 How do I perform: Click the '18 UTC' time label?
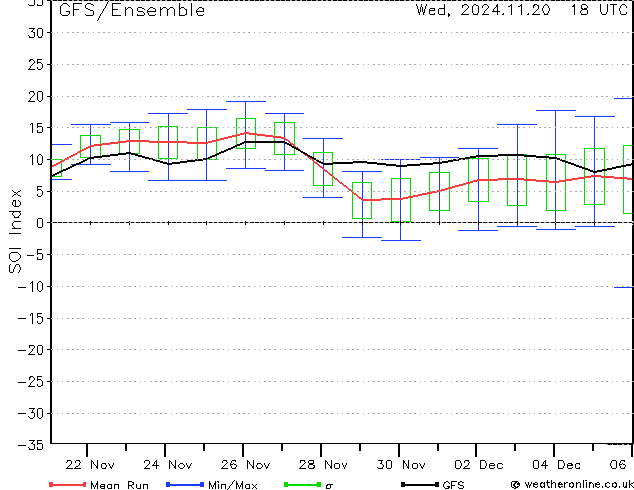pyautogui.click(x=599, y=10)
